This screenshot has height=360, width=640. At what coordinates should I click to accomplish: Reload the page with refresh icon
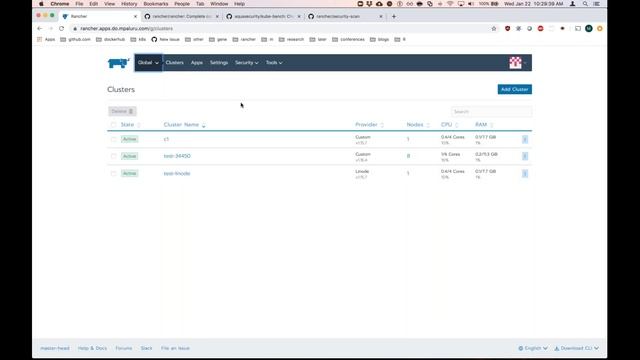(x=62, y=29)
